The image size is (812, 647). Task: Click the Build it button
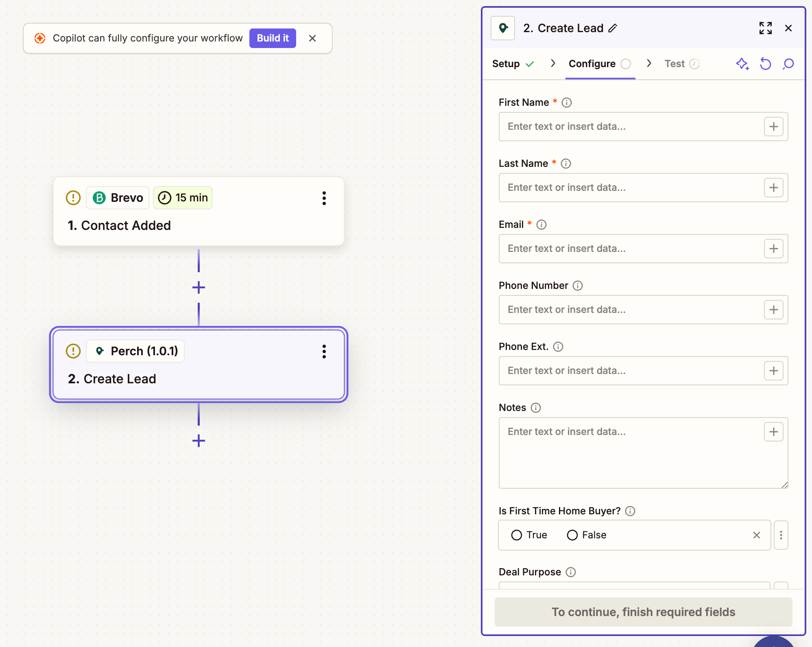coord(273,38)
